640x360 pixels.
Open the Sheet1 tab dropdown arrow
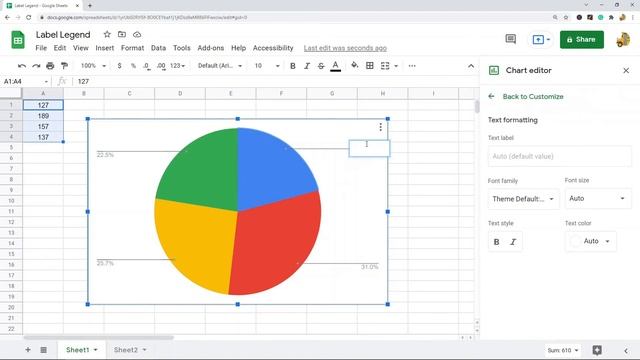tap(96, 350)
